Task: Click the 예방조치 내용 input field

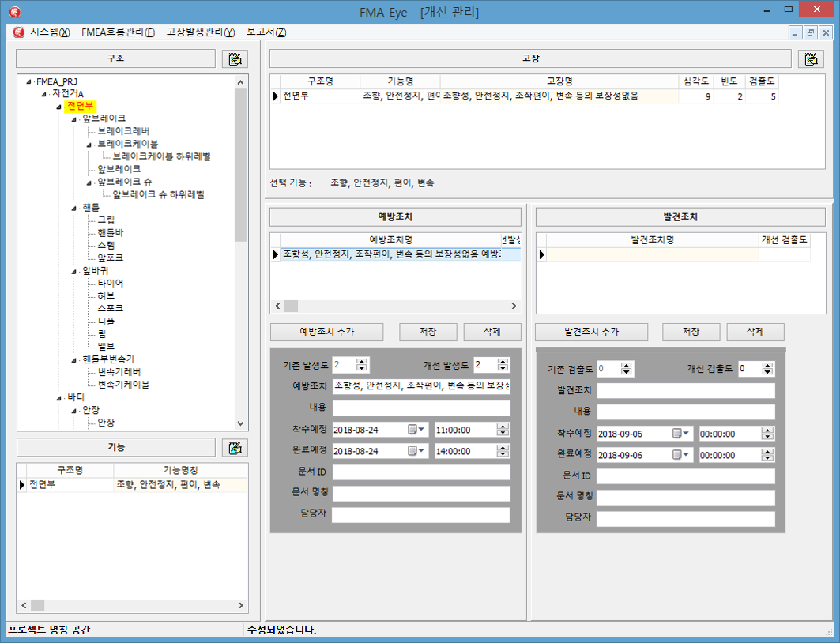Action: pyautogui.click(x=421, y=408)
